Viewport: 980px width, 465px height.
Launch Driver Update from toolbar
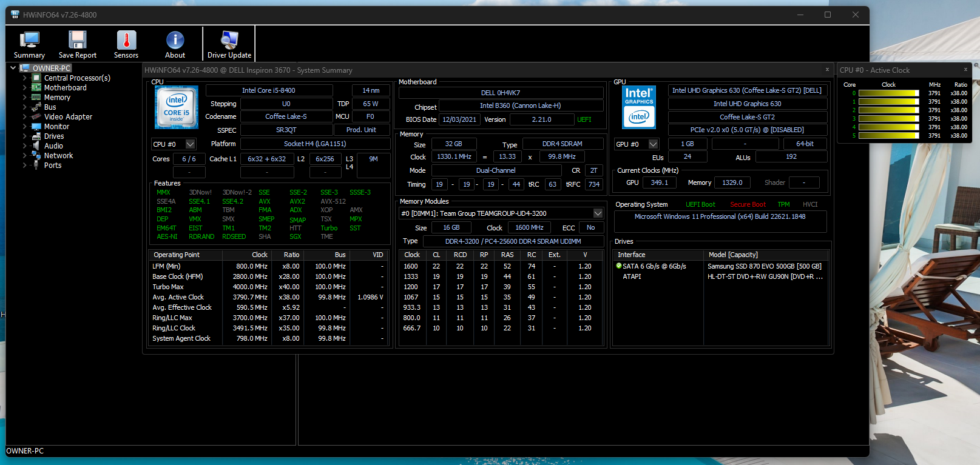point(229,40)
